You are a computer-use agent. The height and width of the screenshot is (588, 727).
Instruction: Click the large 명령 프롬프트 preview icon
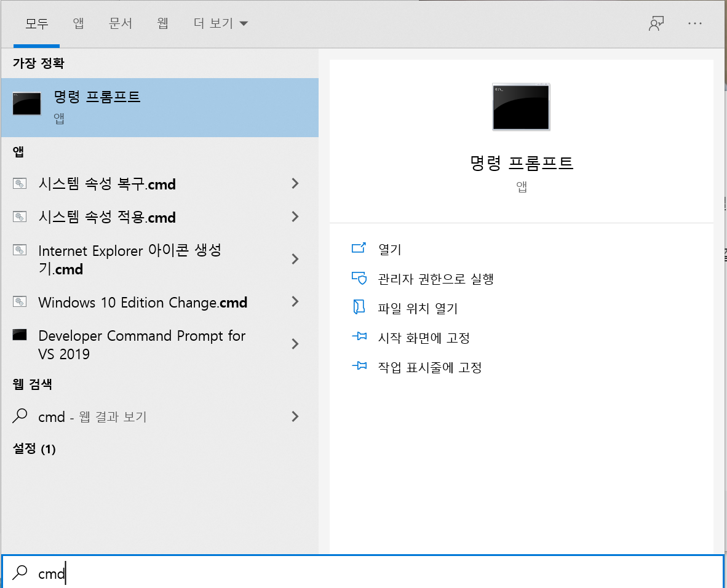coord(521,107)
